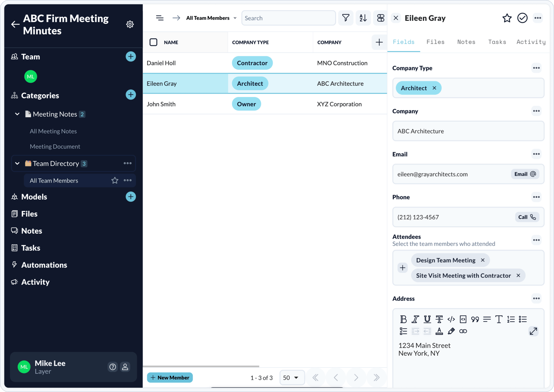
Task: Add a new category with plus icon
Action: click(x=131, y=95)
